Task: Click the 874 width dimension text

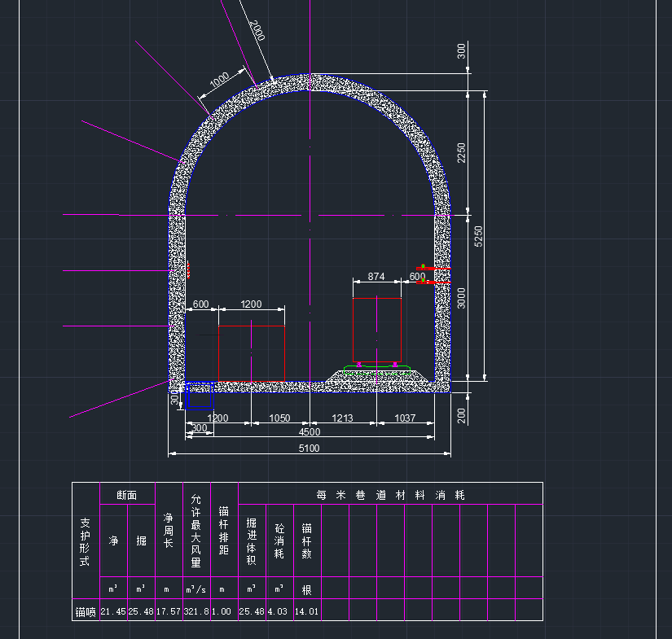Action: [376, 277]
